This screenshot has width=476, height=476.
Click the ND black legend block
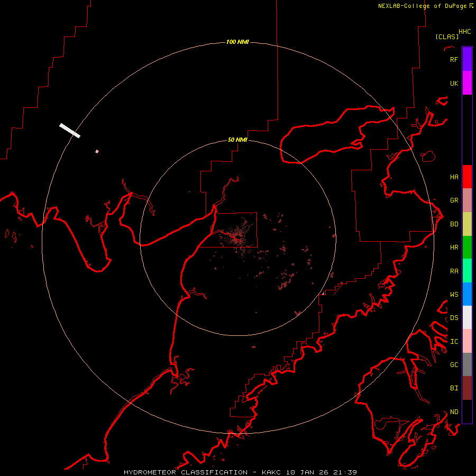click(x=467, y=411)
